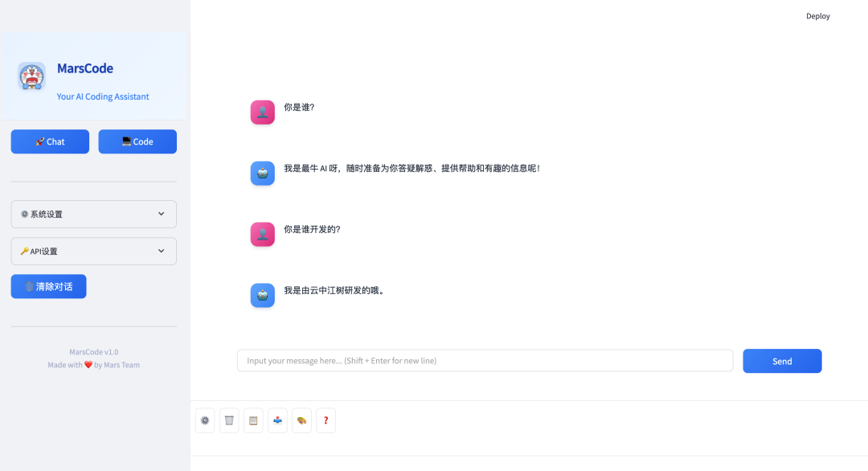The image size is (868, 471).
Task: Switch to the Chat mode tab
Action: [x=50, y=141]
